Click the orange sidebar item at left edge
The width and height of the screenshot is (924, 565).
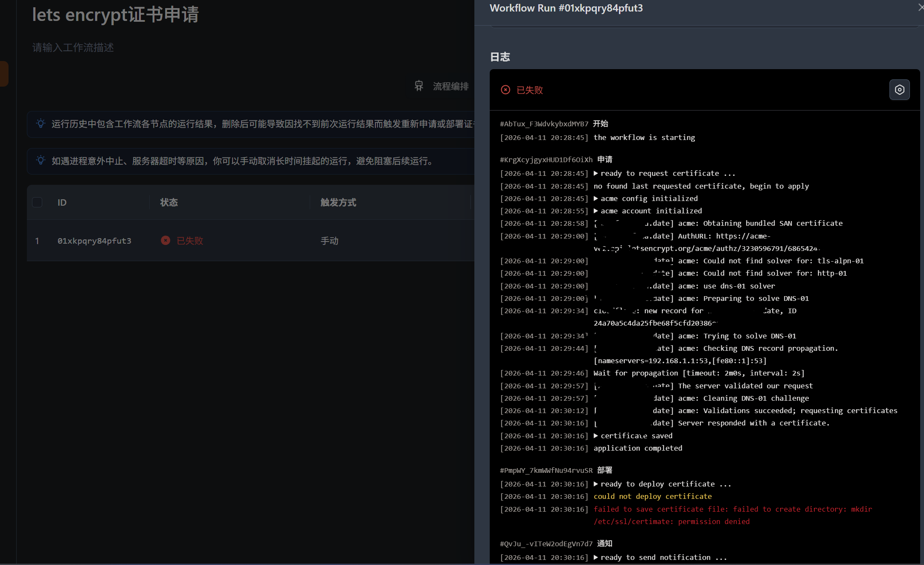[3, 74]
